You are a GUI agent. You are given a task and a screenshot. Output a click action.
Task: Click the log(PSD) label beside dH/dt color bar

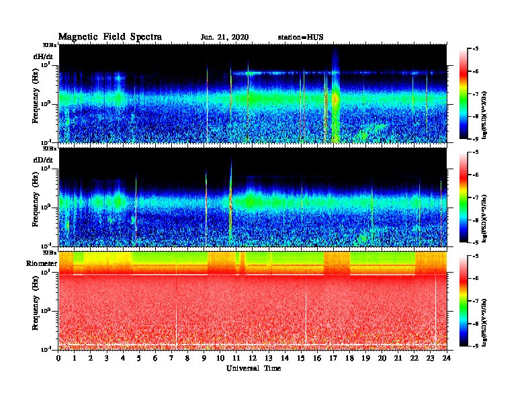coord(485,116)
